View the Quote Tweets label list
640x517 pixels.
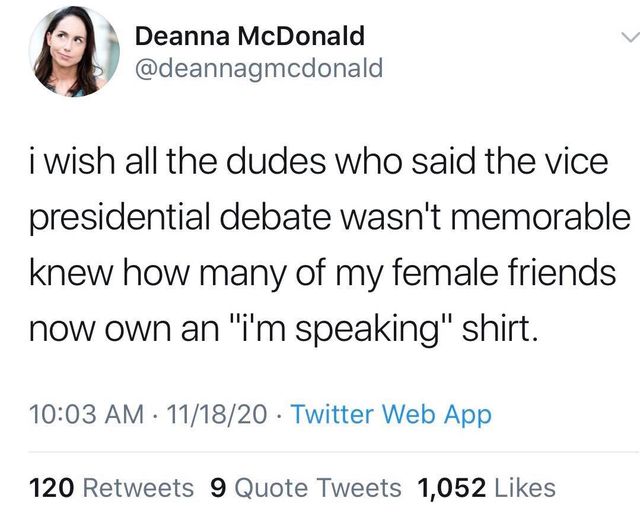[316, 487]
